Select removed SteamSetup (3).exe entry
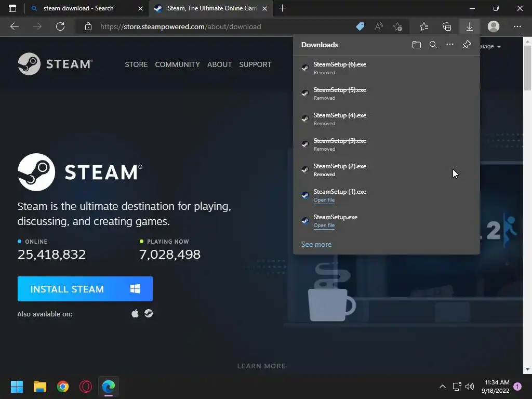 (386, 144)
